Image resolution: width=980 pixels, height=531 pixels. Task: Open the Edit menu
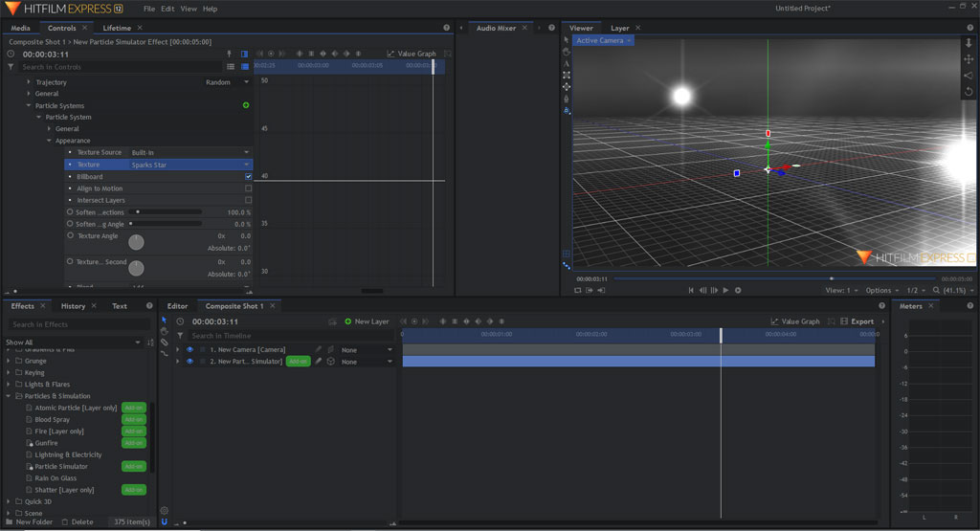click(x=167, y=9)
